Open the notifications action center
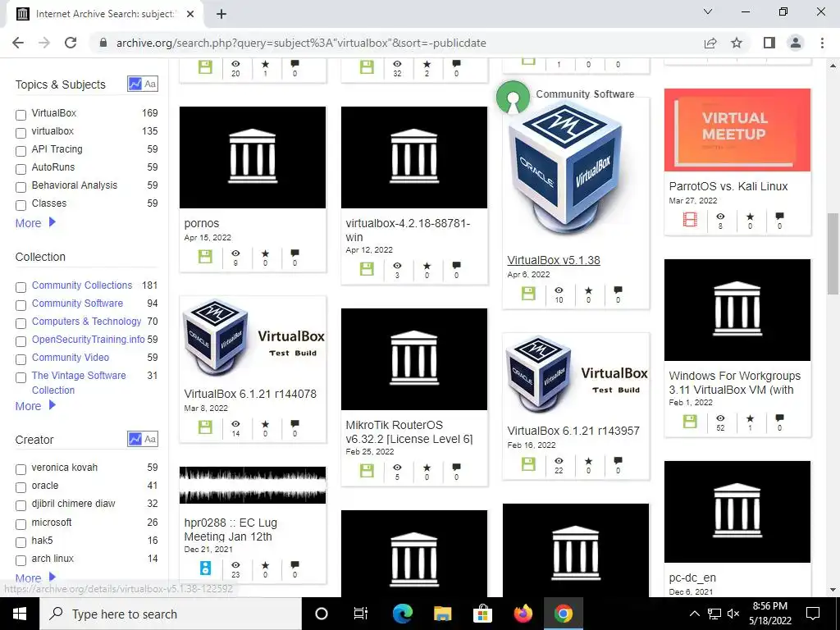This screenshot has width=840, height=630. tap(813, 614)
